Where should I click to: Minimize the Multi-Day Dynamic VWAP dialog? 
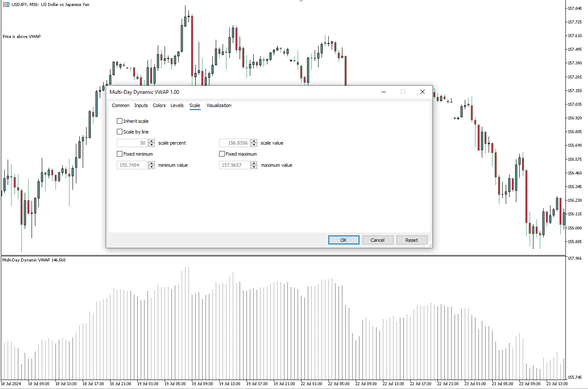384,92
